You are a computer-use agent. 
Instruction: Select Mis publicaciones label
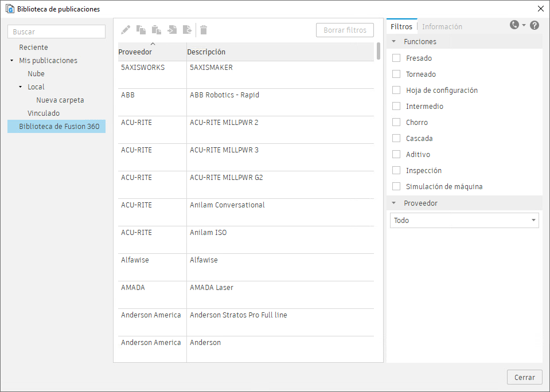tap(48, 61)
